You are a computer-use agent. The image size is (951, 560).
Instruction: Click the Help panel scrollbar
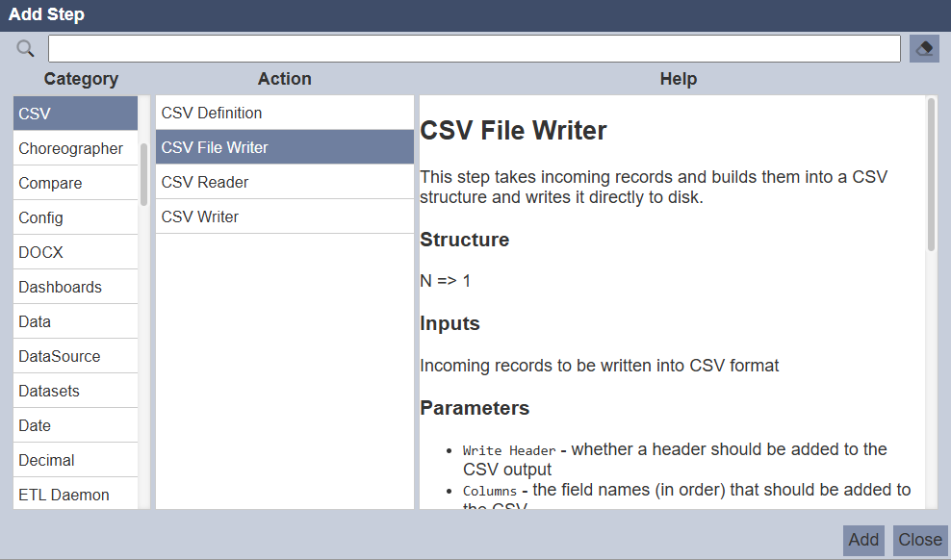tap(931, 174)
